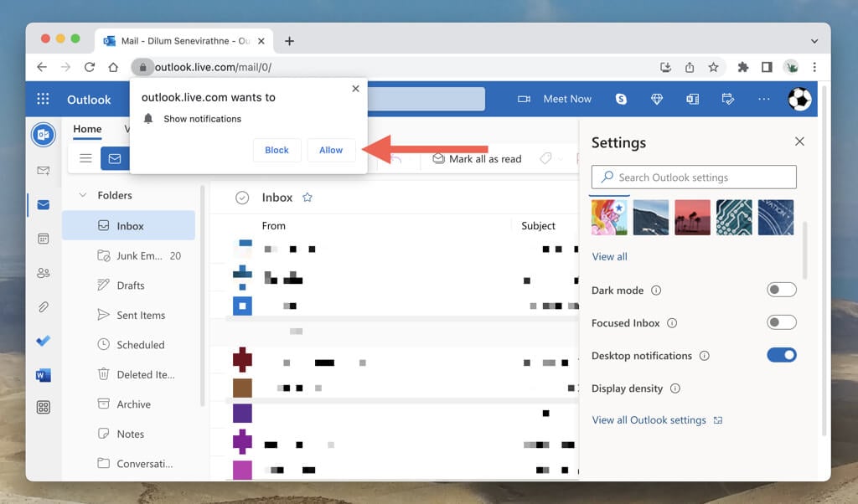
Task: Open the Scheduled folder
Action: 128,344
